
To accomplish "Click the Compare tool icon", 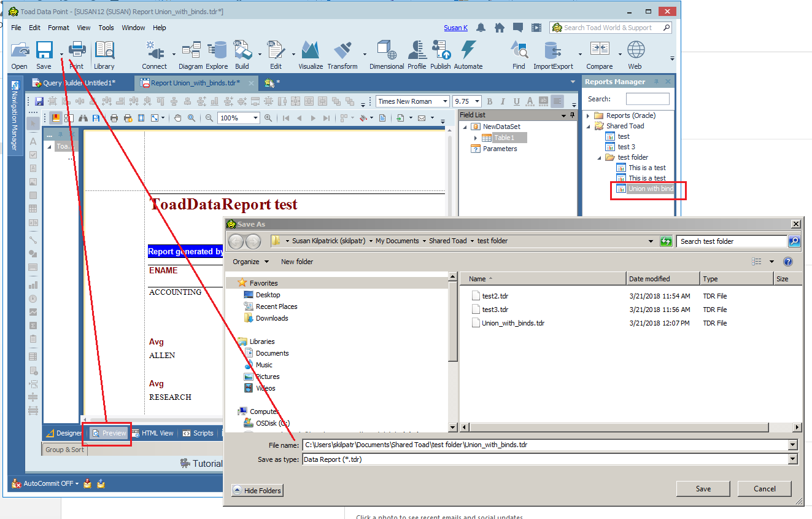I will point(599,55).
